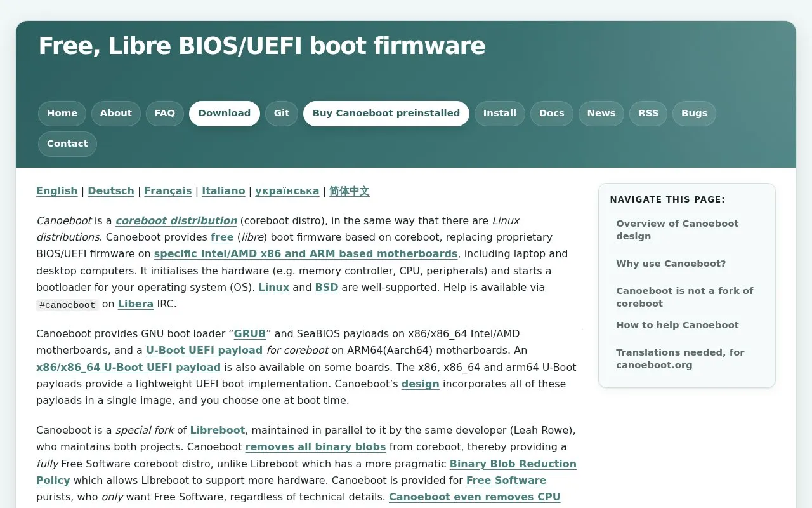The height and width of the screenshot is (508, 812).
Task: Click the Download button in the navbar
Action: tap(225, 114)
